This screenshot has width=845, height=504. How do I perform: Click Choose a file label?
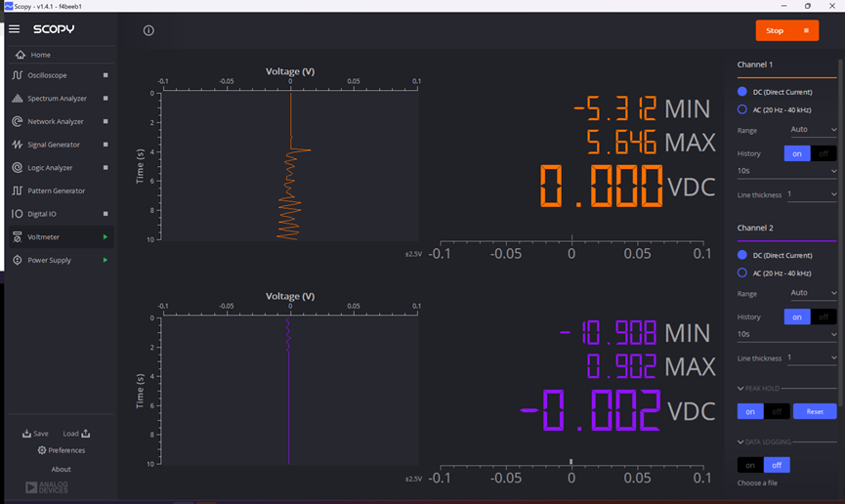click(x=757, y=483)
